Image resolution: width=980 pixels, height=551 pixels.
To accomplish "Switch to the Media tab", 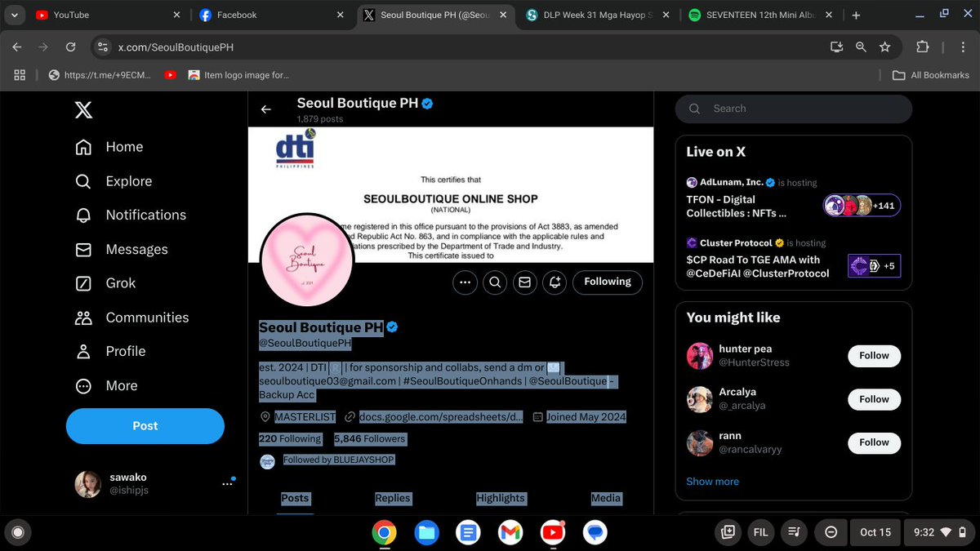I will pyautogui.click(x=606, y=498).
